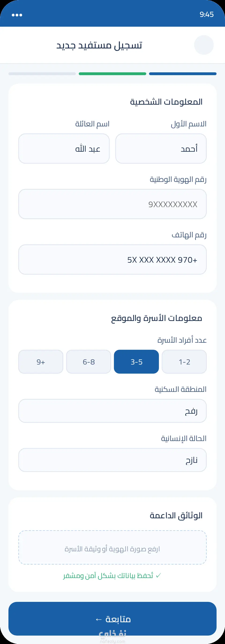This screenshot has height=644, width=225.
Task: Tap the gray third progress step bar
Action: [x=42, y=74]
